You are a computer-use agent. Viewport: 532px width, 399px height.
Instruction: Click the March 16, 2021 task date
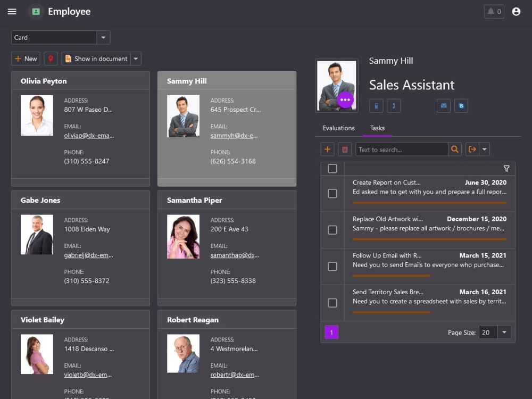click(x=483, y=292)
